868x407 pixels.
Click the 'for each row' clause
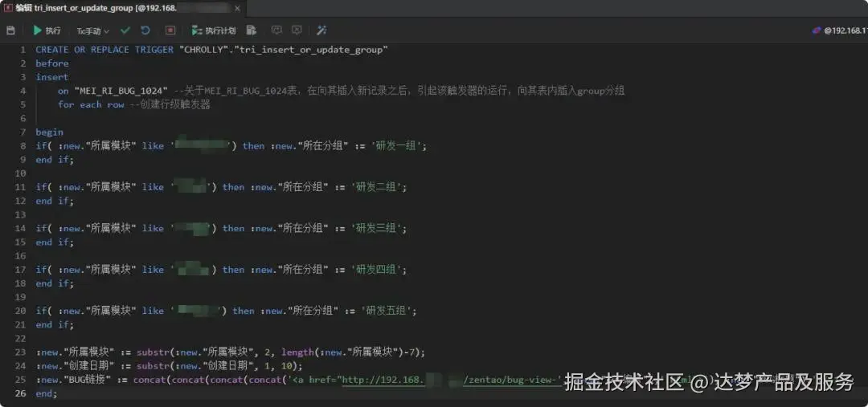pos(91,104)
